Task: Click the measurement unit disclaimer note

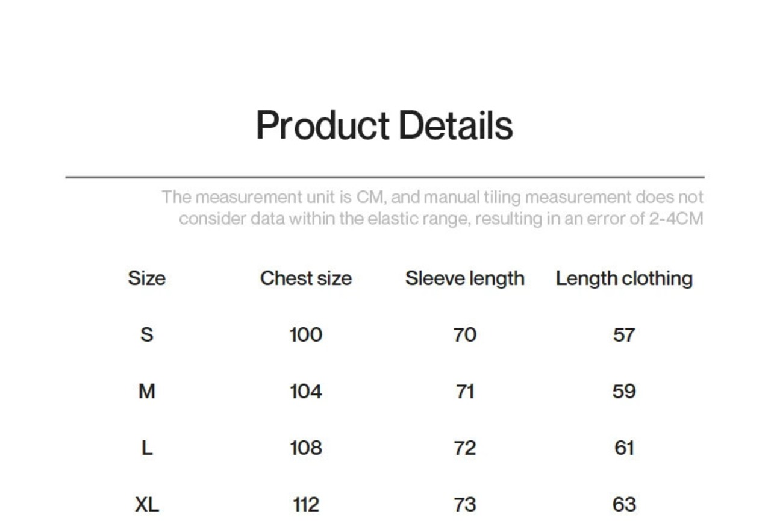Action: (x=432, y=208)
